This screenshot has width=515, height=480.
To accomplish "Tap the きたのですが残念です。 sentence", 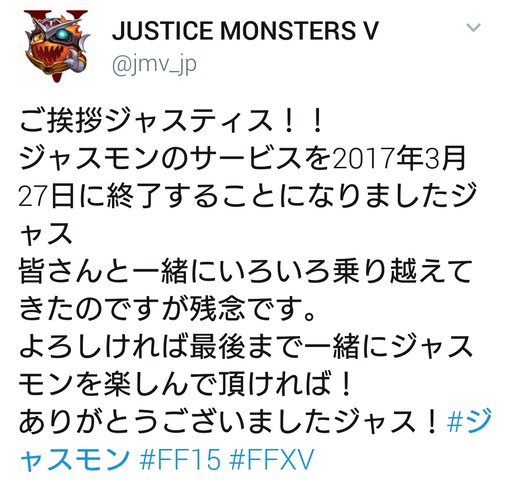I will (167, 310).
